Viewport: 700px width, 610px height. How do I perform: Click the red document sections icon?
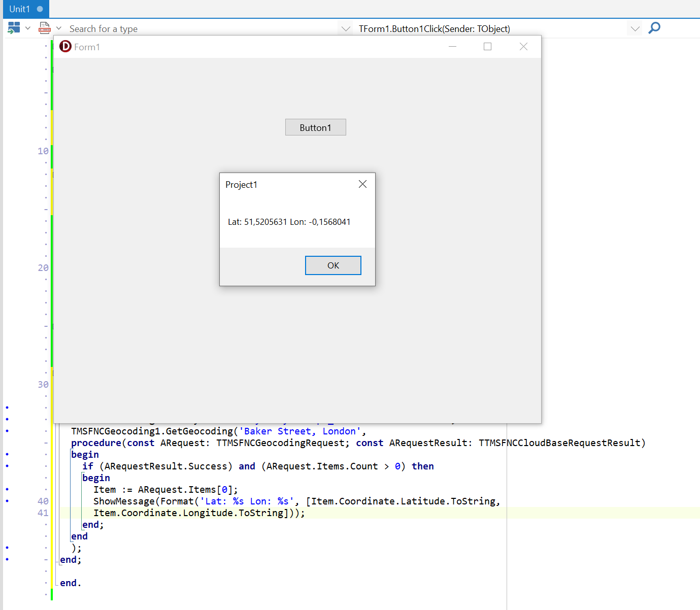[45, 28]
